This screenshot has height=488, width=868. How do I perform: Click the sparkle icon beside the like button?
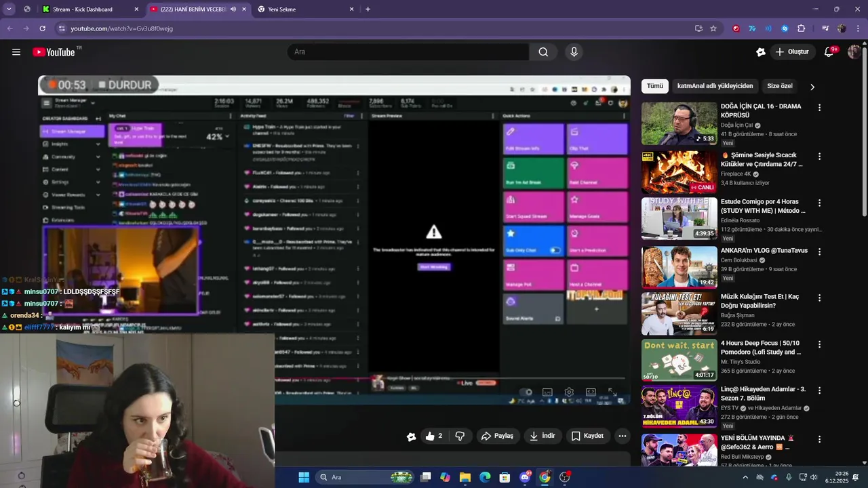pyautogui.click(x=411, y=436)
